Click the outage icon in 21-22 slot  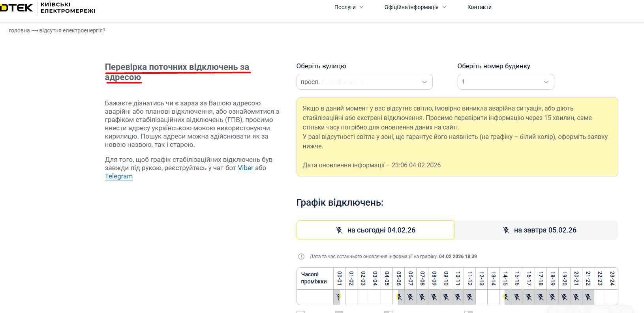(588, 297)
